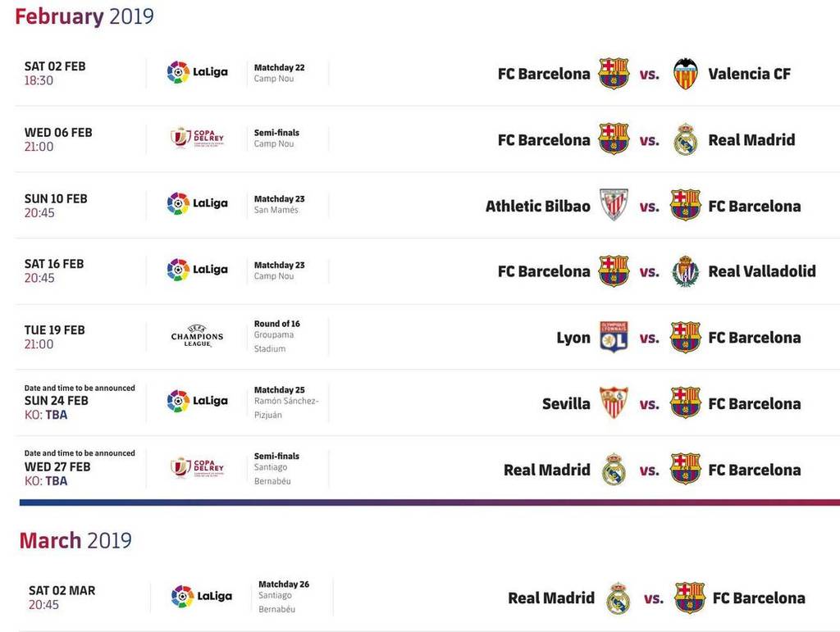Click the Barcelona crest in Valencia match row

pos(614,73)
